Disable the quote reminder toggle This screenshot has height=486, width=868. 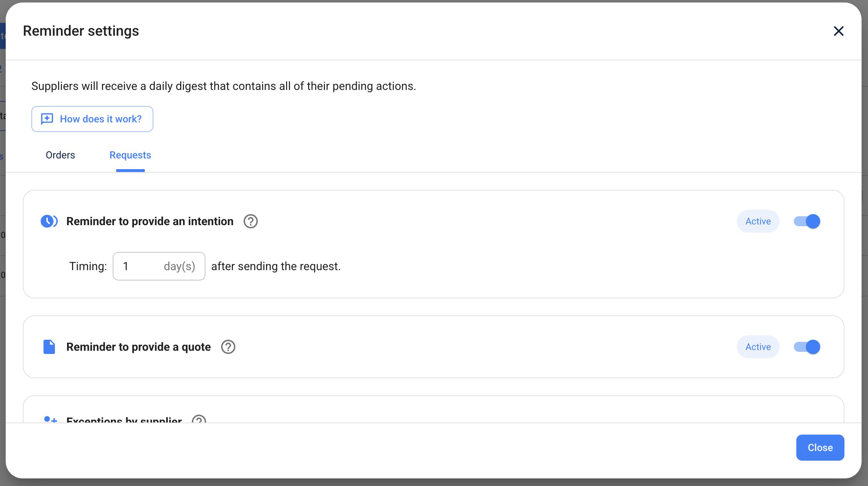click(807, 347)
